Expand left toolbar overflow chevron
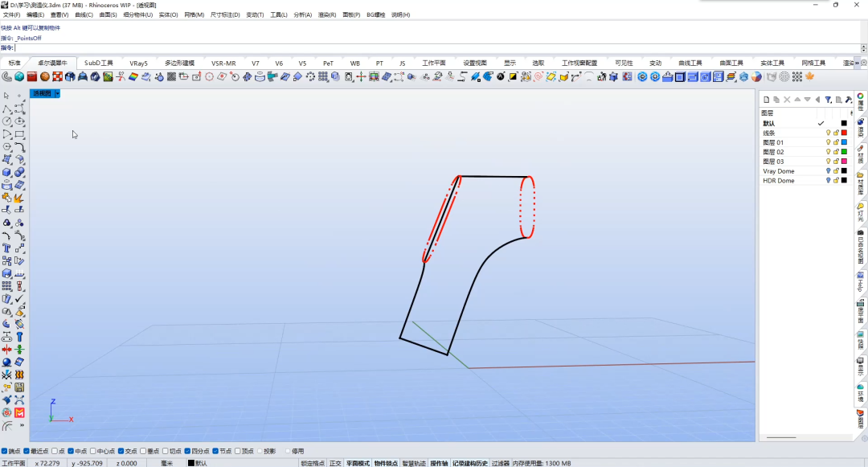This screenshot has width=868, height=467. (x=22, y=425)
